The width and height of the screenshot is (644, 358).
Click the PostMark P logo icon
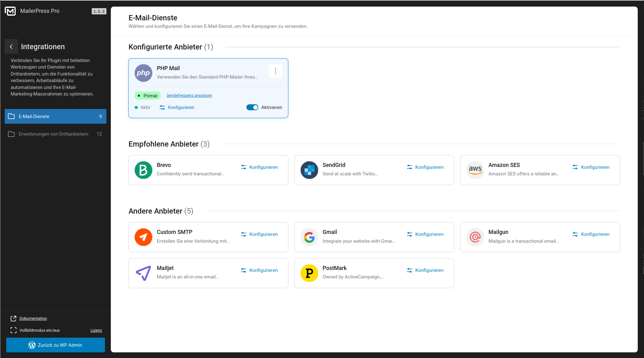309,273
